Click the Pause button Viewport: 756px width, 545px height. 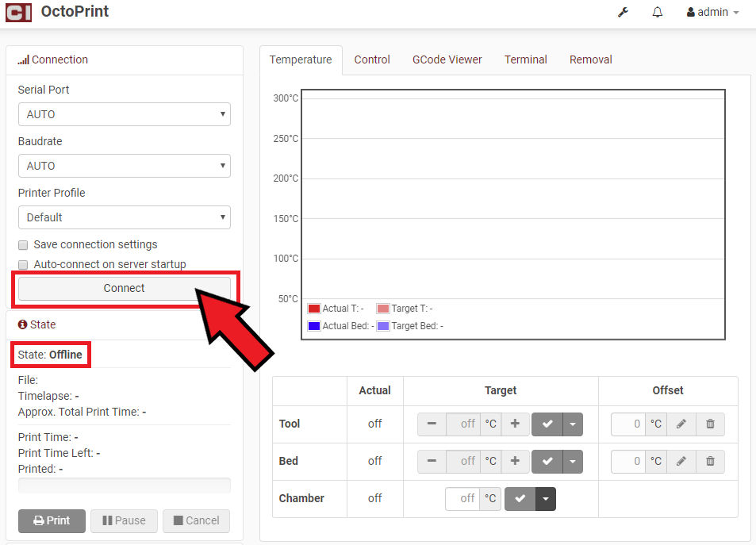124,521
